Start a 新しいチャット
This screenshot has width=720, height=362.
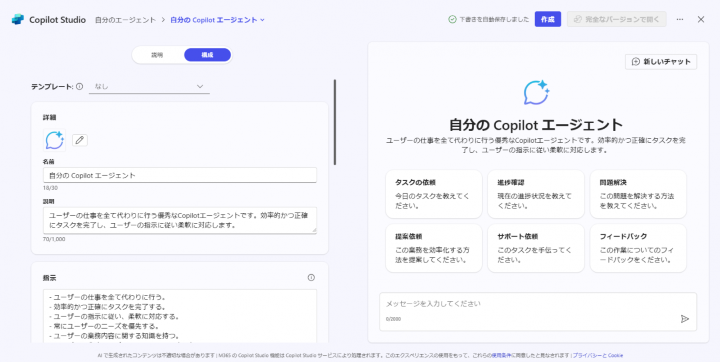661,62
